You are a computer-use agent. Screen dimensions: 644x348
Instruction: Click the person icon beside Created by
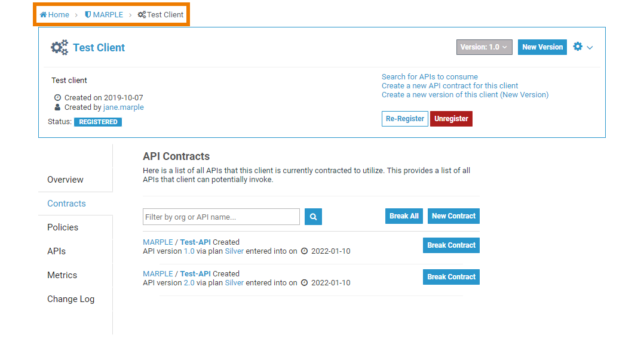[57, 107]
